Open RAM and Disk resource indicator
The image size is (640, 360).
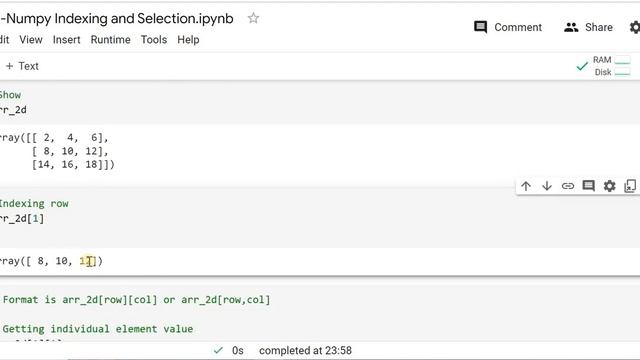click(x=612, y=66)
